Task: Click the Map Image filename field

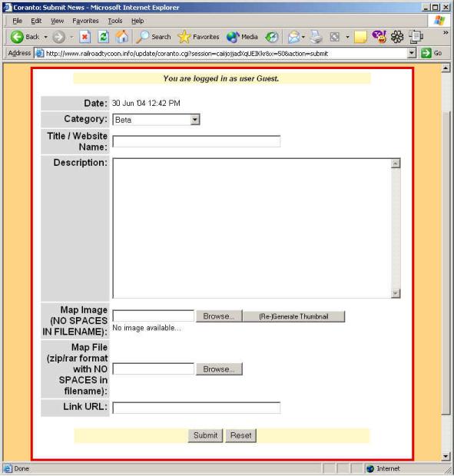Action: click(x=154, y=316)
